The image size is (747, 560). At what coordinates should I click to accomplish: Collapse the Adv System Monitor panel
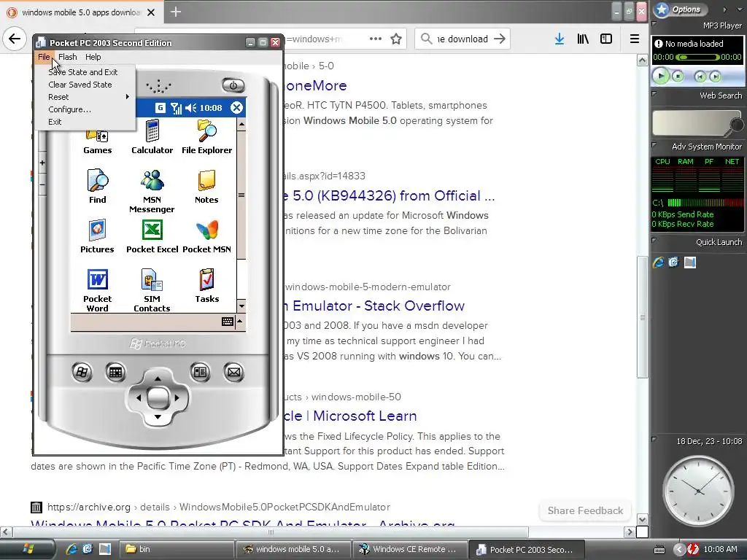[x=654, y=145]
